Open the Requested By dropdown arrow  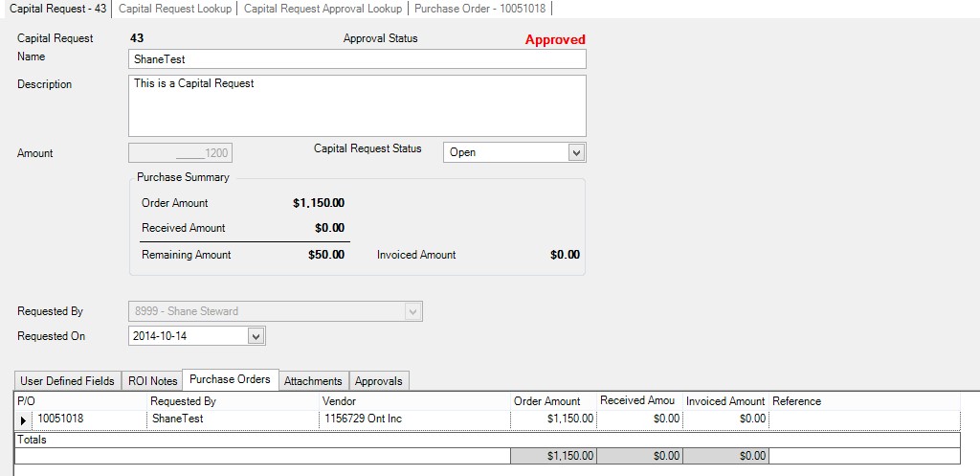[412, 311]
